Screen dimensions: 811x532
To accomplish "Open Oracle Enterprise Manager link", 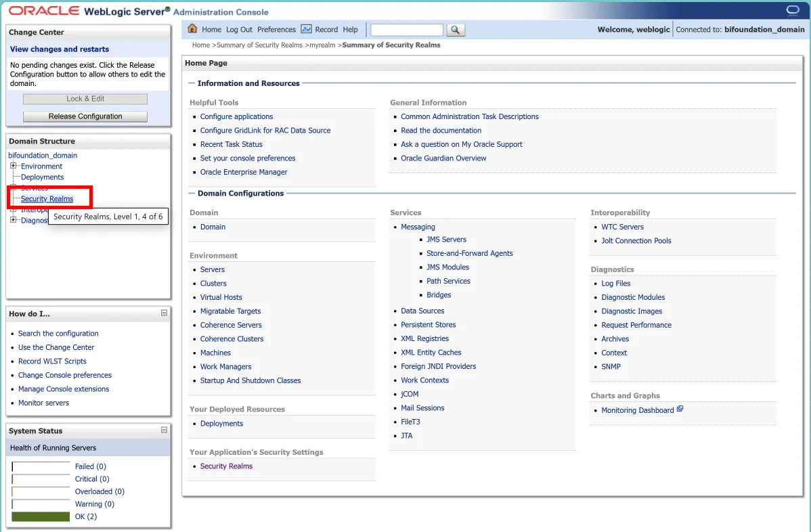I will click(x=244, y=172).
